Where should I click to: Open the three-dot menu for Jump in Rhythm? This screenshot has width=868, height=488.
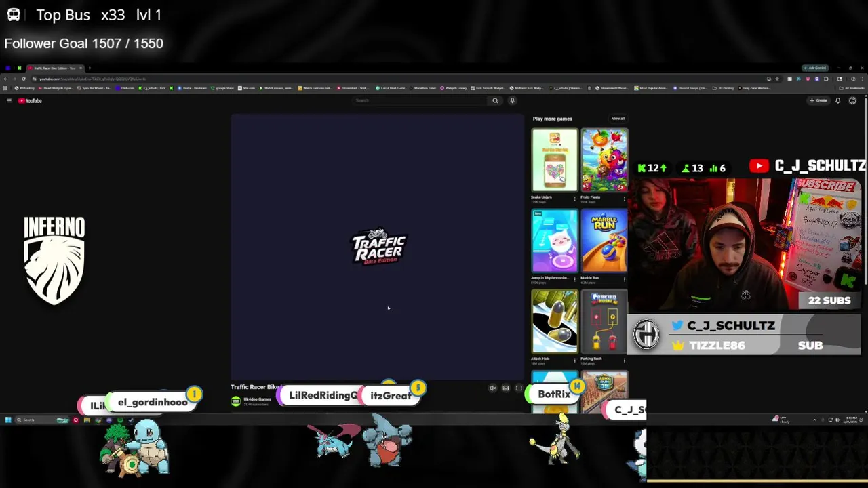click(x=574, y=279)
